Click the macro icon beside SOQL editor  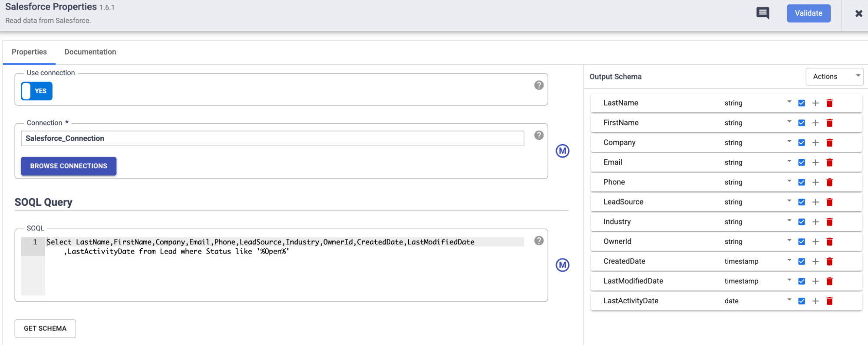tap(562, 265)
